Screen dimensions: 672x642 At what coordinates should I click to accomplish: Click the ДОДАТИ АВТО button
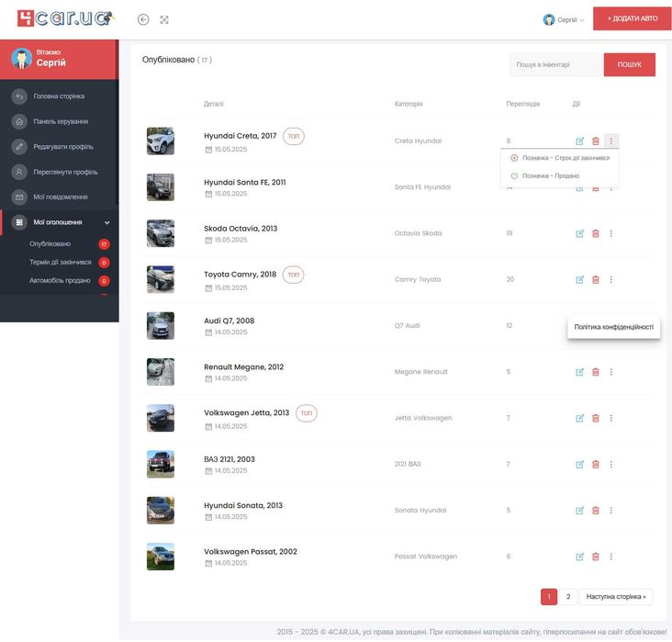tap(633, 18)
